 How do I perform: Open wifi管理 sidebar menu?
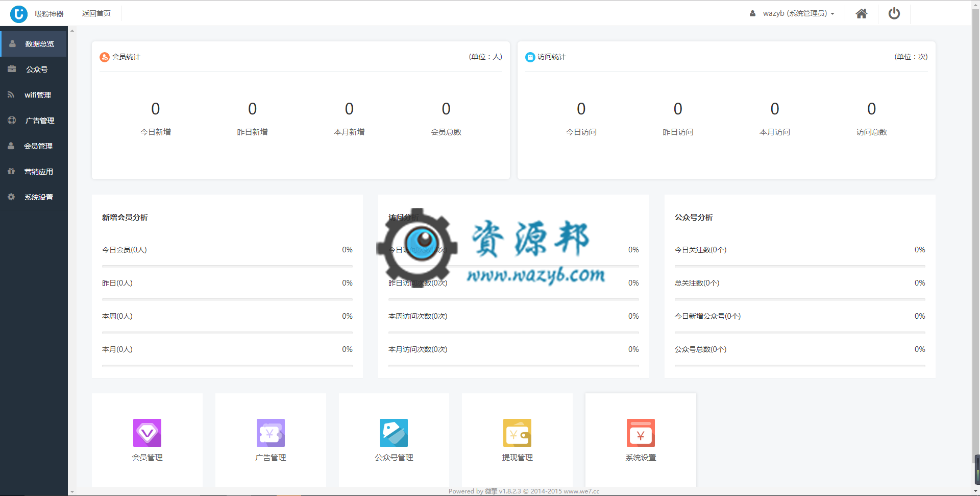tap(34, 95)
